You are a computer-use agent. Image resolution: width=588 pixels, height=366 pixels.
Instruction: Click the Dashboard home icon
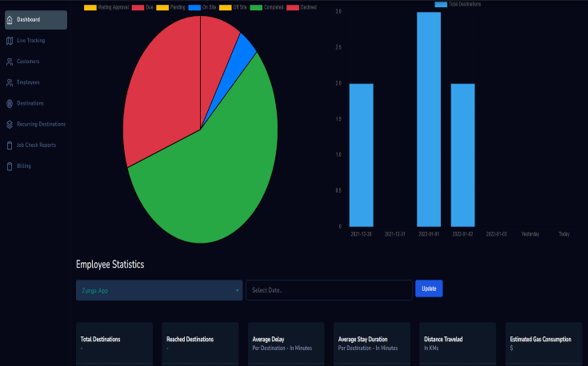click(x=9, y=20)
